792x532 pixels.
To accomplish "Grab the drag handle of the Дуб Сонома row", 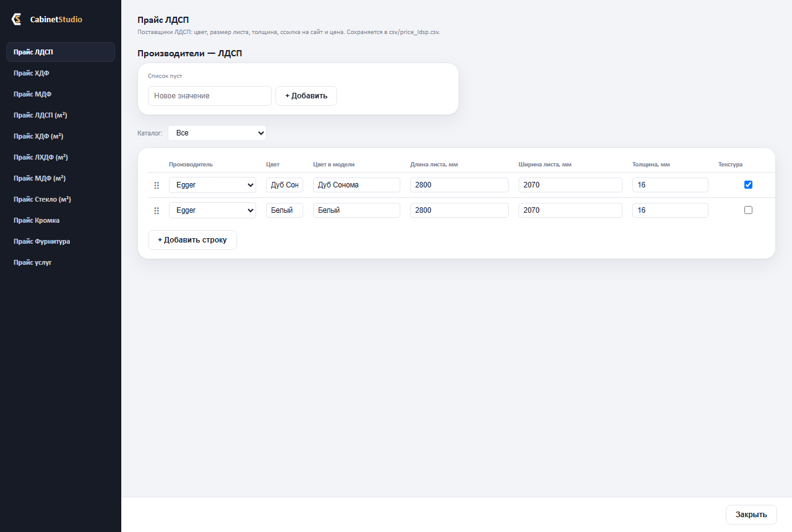I will 157,185.
